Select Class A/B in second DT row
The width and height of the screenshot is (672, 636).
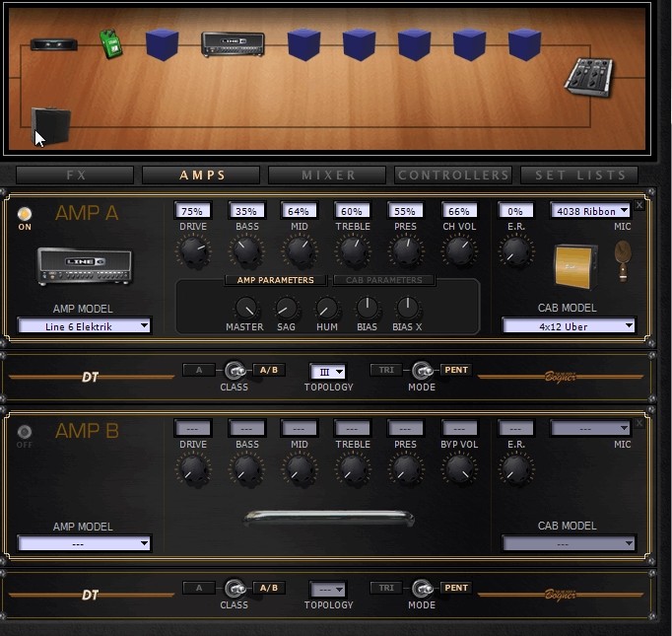tap(269, 588)
